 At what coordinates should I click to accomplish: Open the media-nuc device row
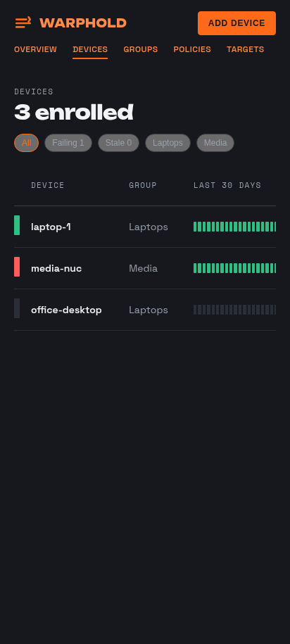click(x=145, y=268)
